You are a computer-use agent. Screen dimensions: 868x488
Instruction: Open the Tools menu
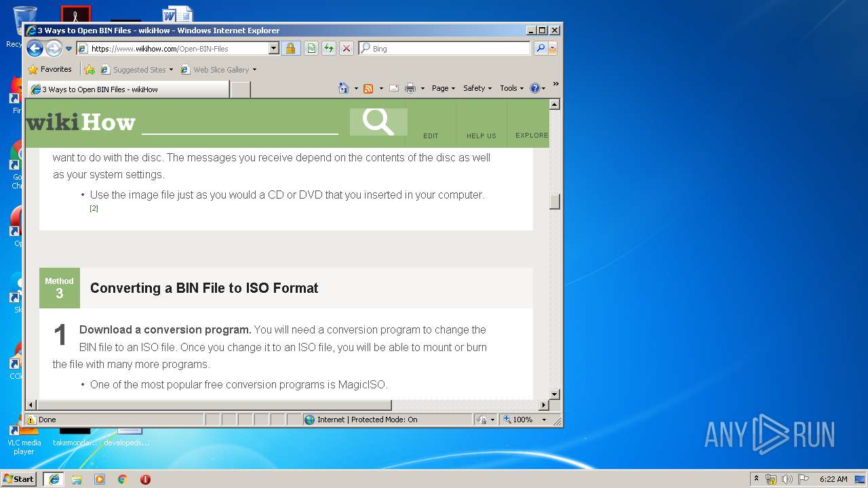pos(512,88)
